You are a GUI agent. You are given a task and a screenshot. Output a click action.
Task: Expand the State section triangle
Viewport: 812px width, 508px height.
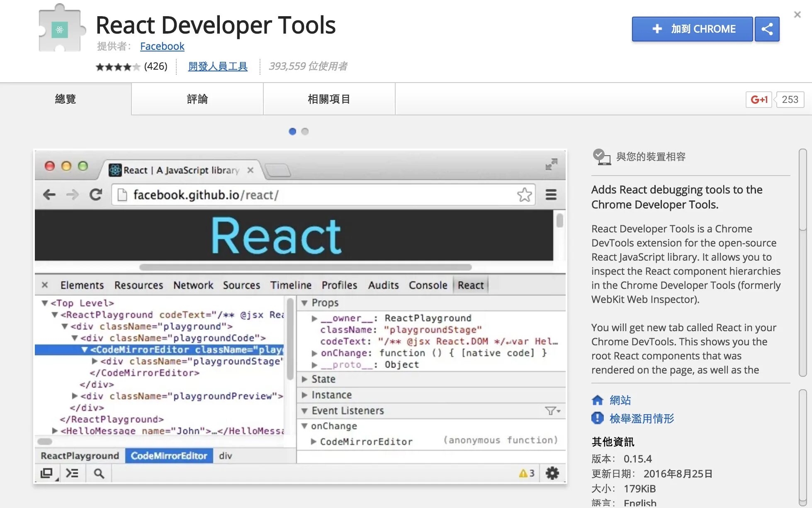(x=305, y=379)
